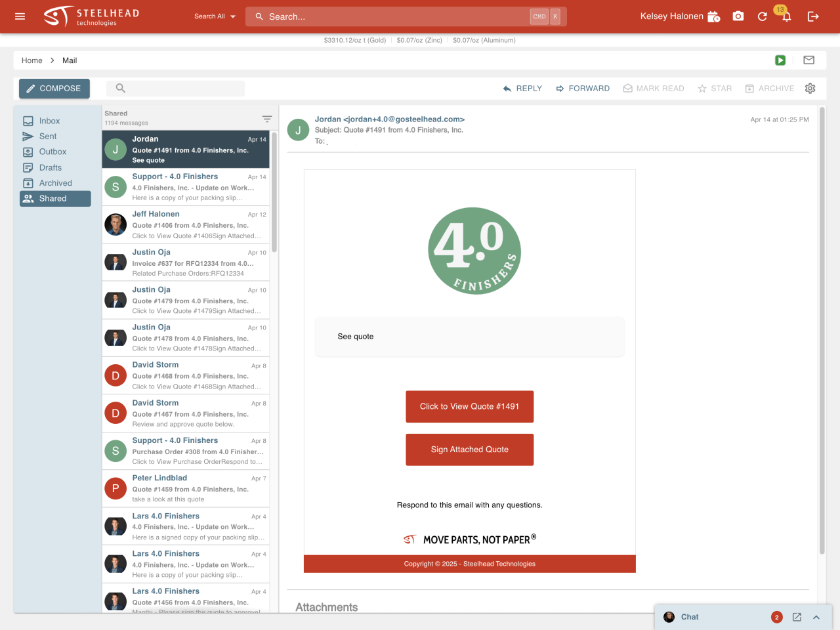This screenshot has height=630, width=840.
Task: Open the hamburger navigation menu
Action: [x=20, y=16]
